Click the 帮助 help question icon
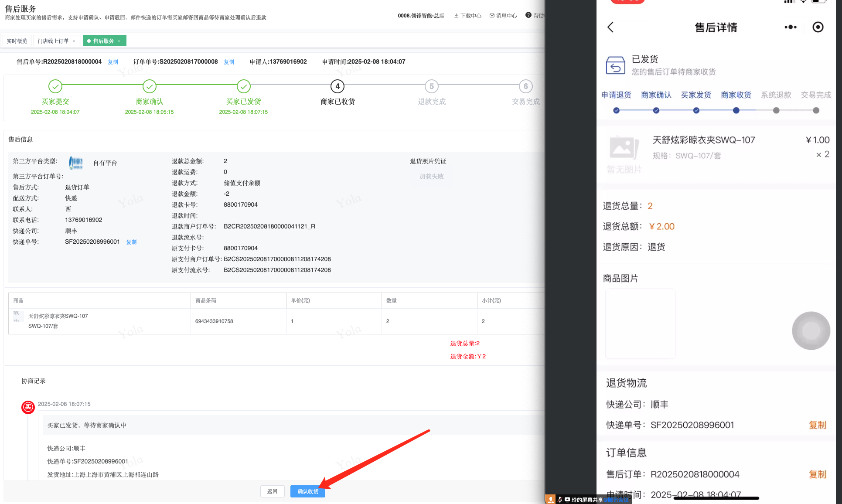The image size is (842, 504). (528, 15)
